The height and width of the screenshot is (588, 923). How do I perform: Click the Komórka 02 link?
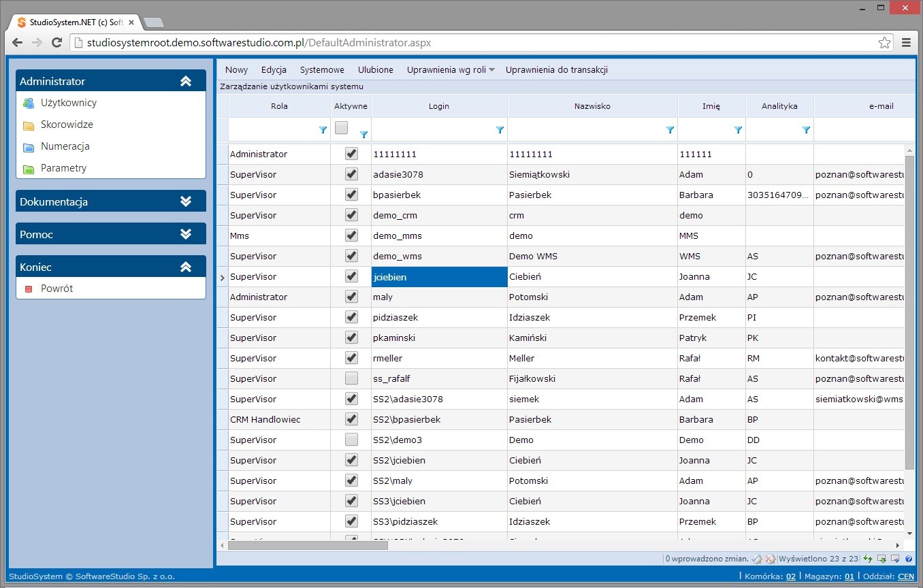coord(791,576)
